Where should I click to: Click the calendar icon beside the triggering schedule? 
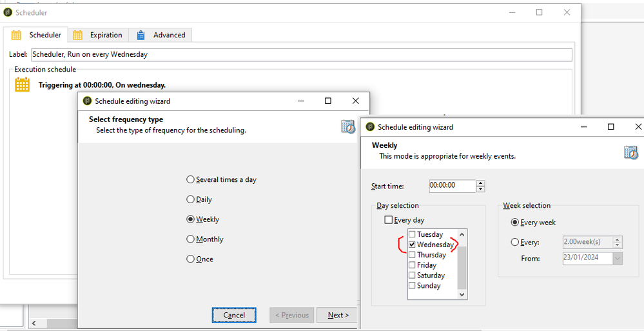(x=23, y=85)
